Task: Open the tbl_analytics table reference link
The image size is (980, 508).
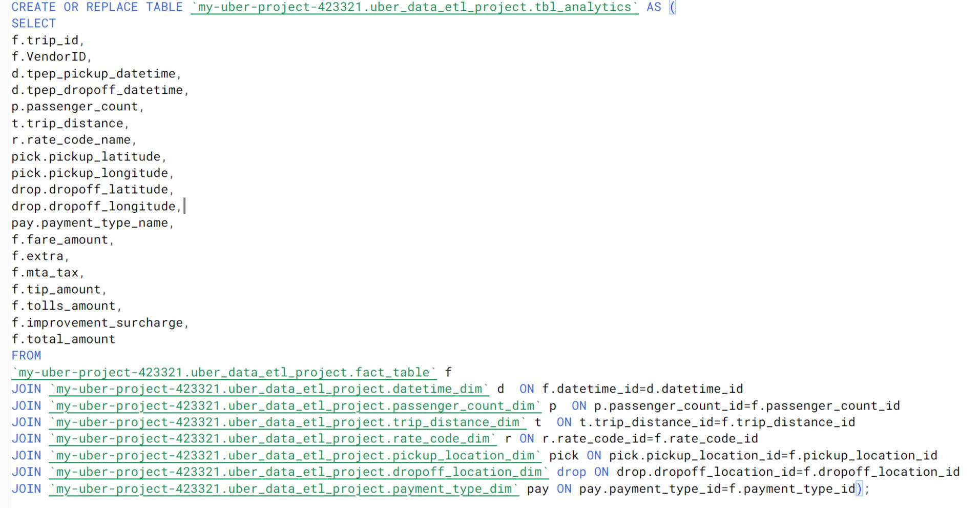Action: [x=414, y=7]
